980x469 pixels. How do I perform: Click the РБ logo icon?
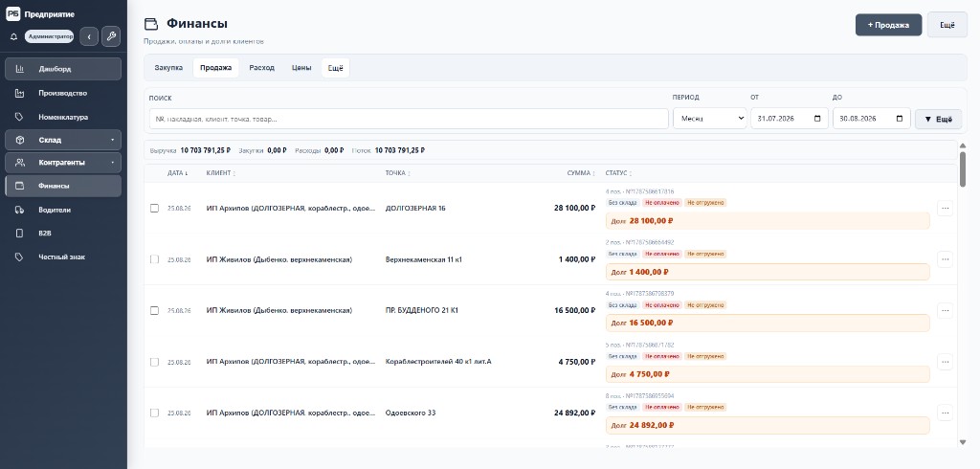(x=13, y=13)
